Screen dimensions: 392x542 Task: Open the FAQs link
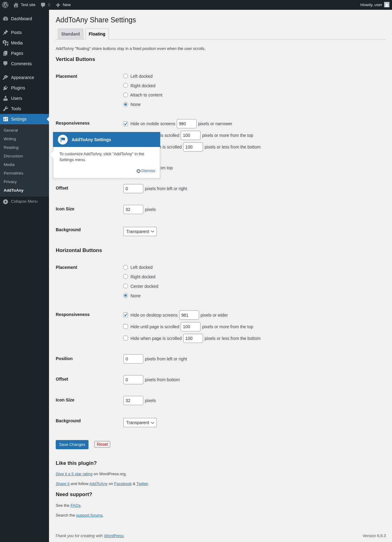coord(76,506)
